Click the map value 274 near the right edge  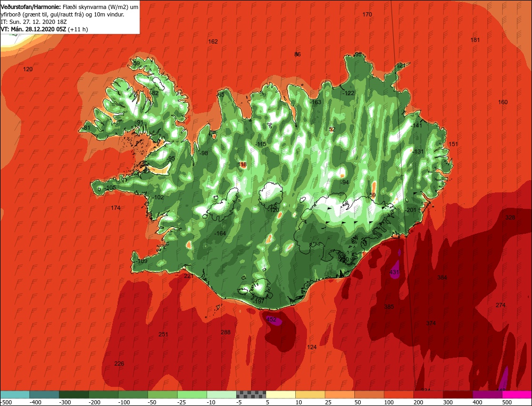(x=501, y=305)
